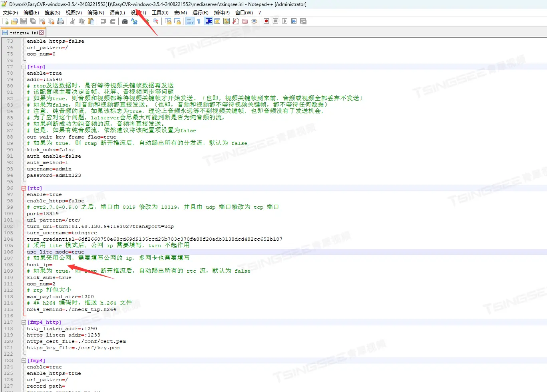Open the 文件(F) menu

pyautogui.click(x=10, y=13)
